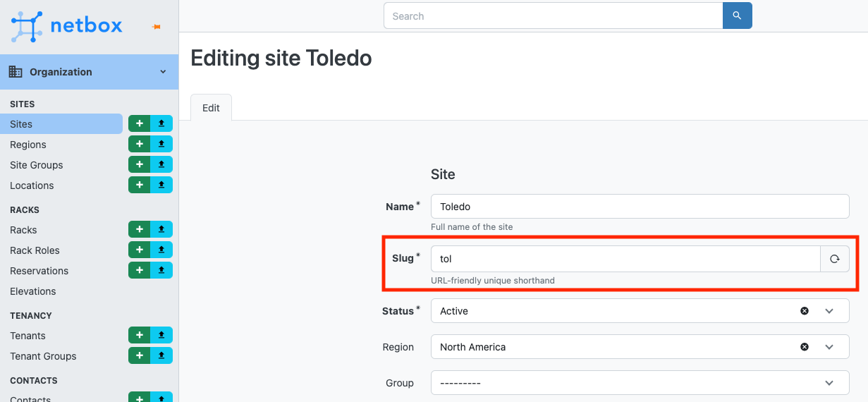Click the green add button for Sites
Screen dimensions: 868x402
pos(139,124)
